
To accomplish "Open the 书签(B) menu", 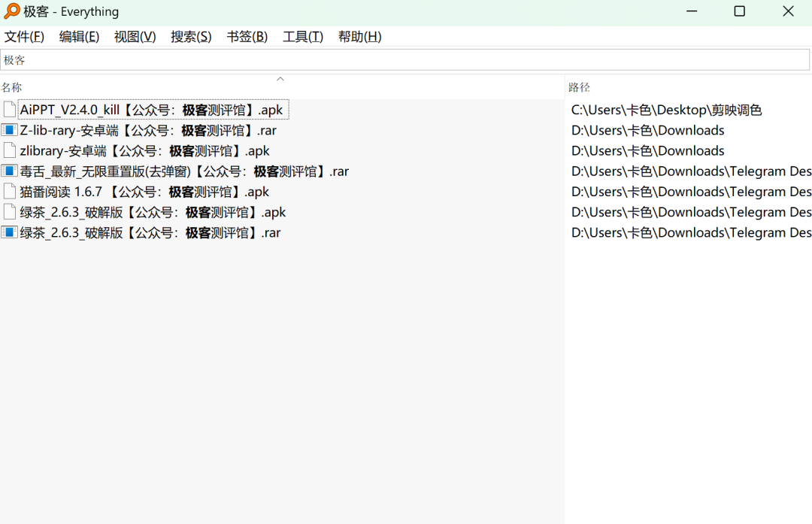I will pos(247,37).
